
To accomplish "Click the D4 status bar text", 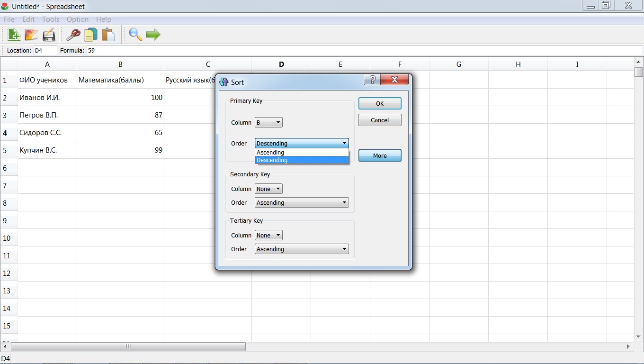I will (6, 359).
